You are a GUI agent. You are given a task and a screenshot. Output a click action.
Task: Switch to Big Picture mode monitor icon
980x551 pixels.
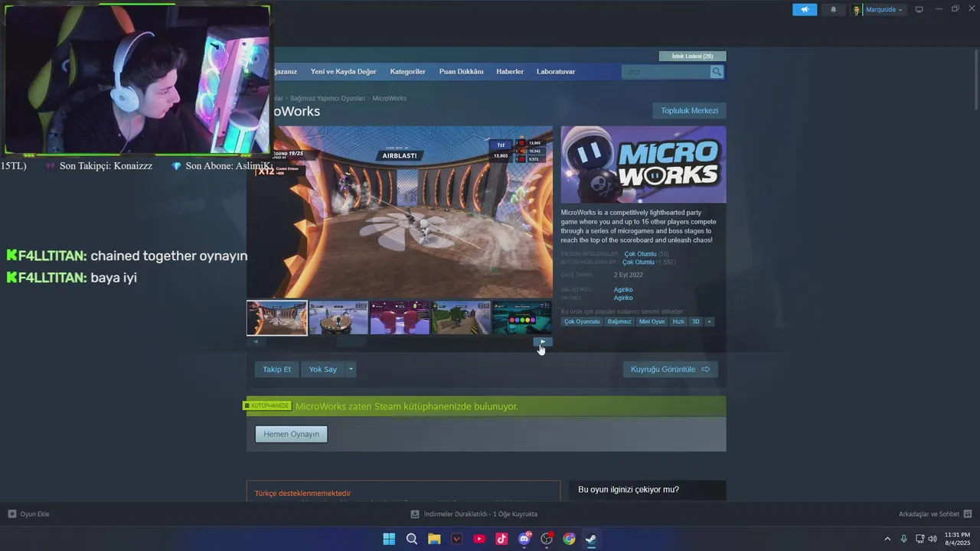coord(920,10)
